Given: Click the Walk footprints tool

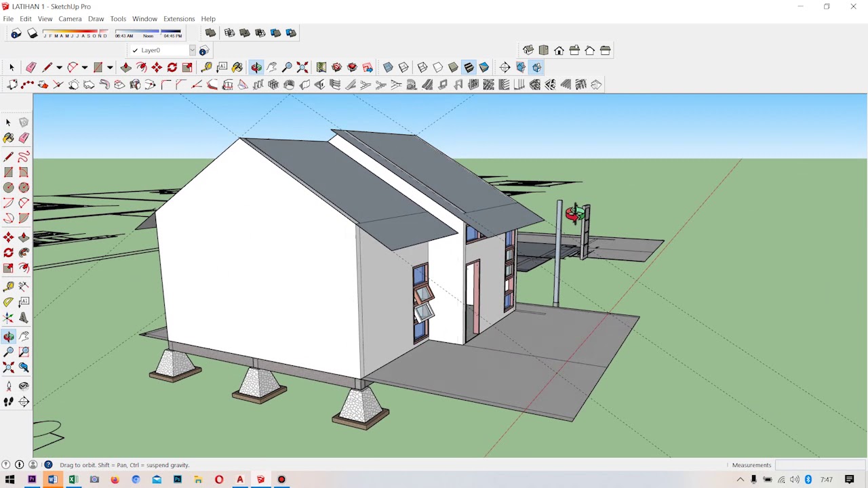Looking at the screenshot, I should click(x=8, y=402).
